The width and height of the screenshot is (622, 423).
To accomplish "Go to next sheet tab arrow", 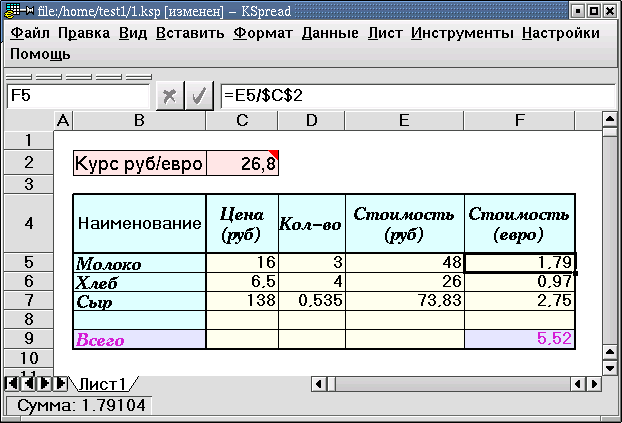I will point(44,383).
